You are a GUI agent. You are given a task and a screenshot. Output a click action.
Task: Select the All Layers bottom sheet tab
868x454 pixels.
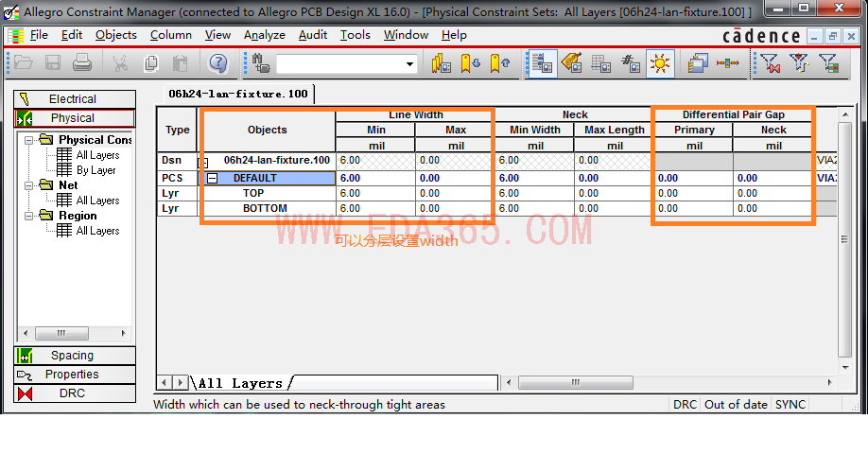(x=241, y=383)
